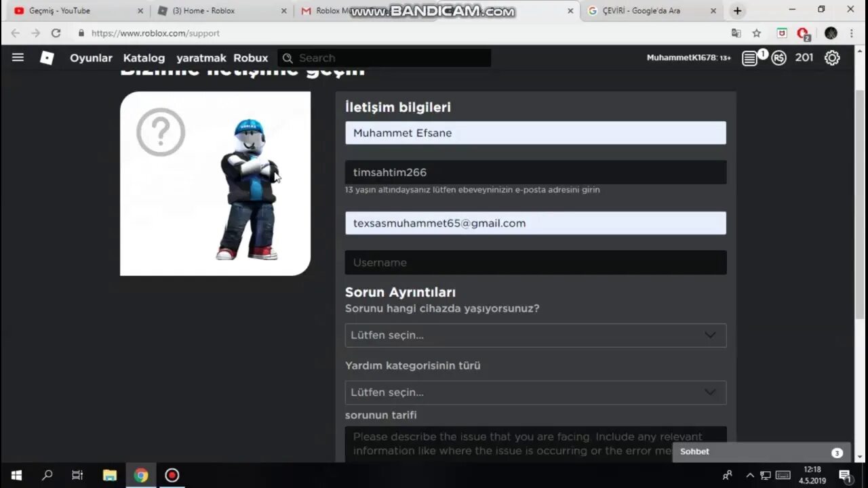Open the red extension with badge 2
This screenshot has width=868, height=488.
coord(804,34)
